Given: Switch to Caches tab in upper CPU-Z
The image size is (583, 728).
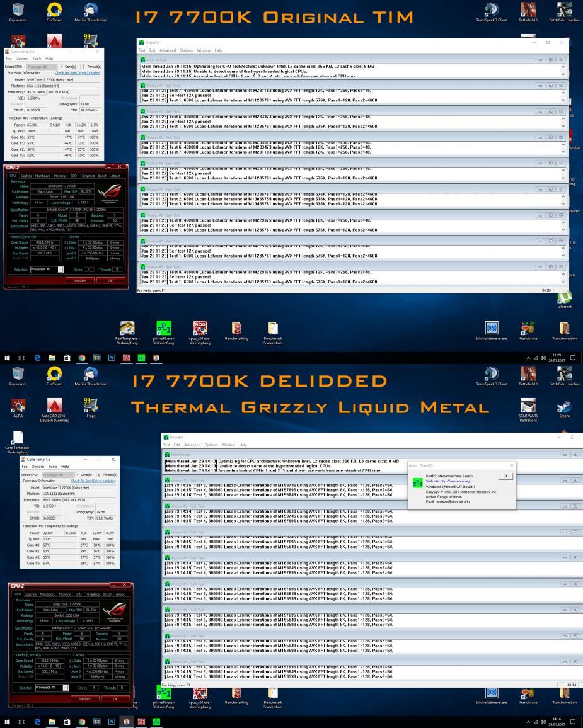Looking at the screenshot, I should (x=26, y=176).
